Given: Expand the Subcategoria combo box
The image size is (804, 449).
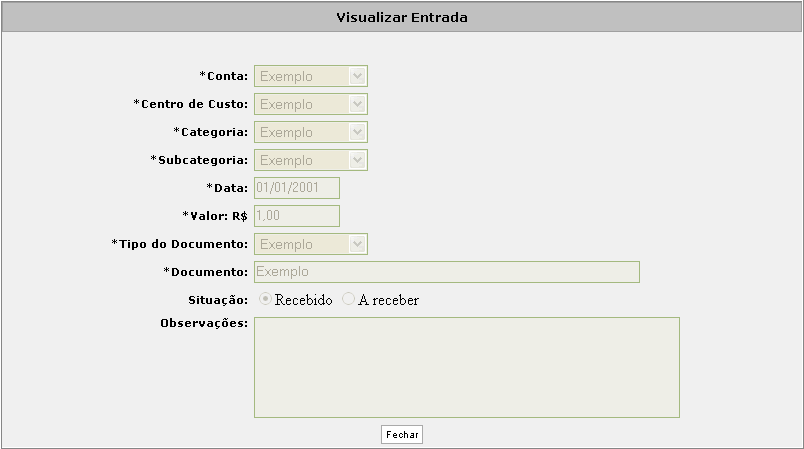Looking at the screenshot, I should tap(311, 160).
